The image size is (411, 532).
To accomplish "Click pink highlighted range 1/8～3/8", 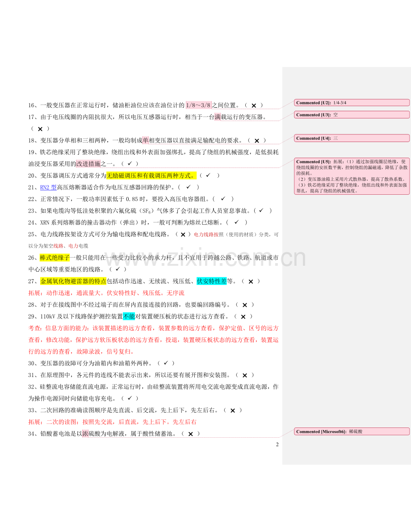I will tap(198, 105).
